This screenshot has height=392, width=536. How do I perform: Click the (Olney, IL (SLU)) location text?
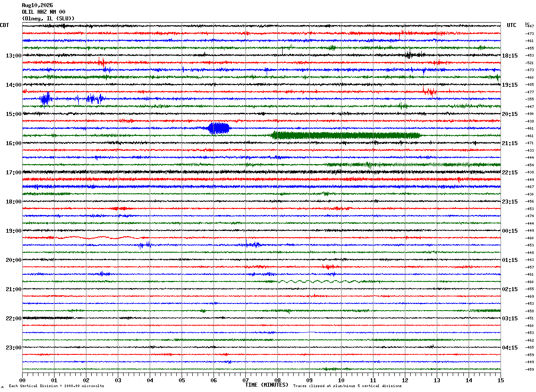click(x=48, y=19)
